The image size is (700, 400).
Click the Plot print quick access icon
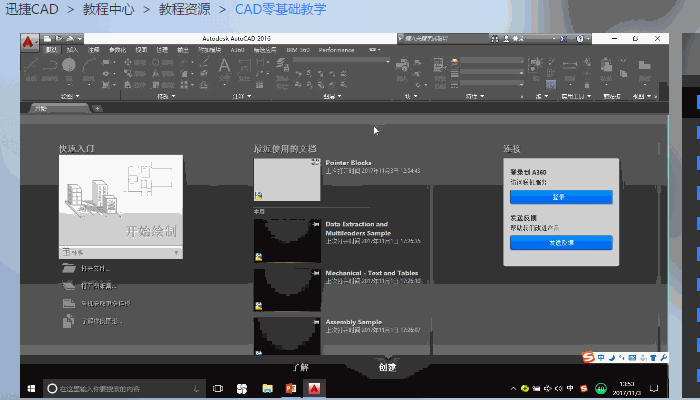coord(70,39)
